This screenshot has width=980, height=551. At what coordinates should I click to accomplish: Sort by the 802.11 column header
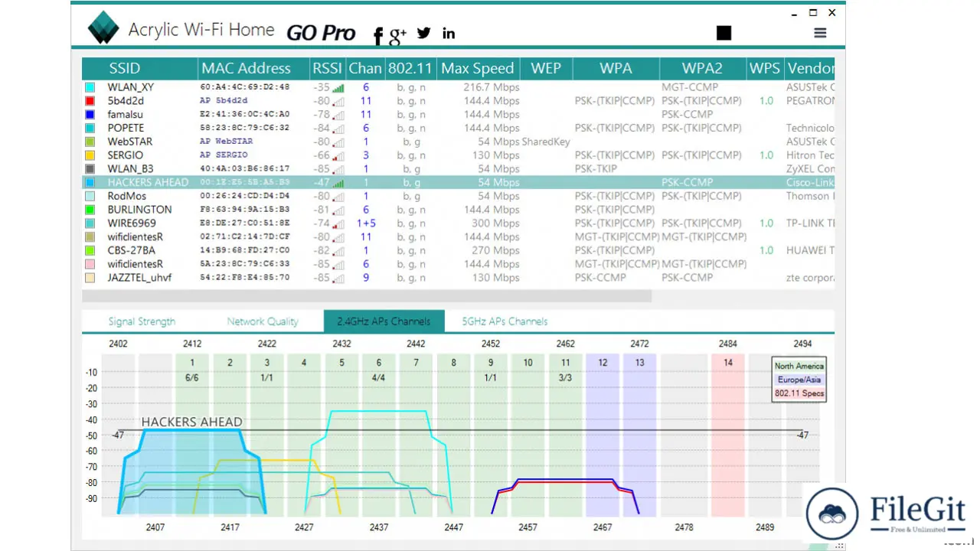[x=410, y=68]
